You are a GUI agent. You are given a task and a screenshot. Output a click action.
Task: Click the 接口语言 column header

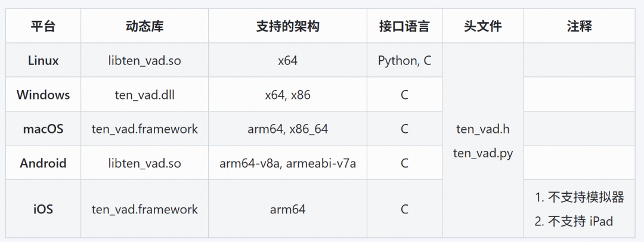(x=404, y=26)
